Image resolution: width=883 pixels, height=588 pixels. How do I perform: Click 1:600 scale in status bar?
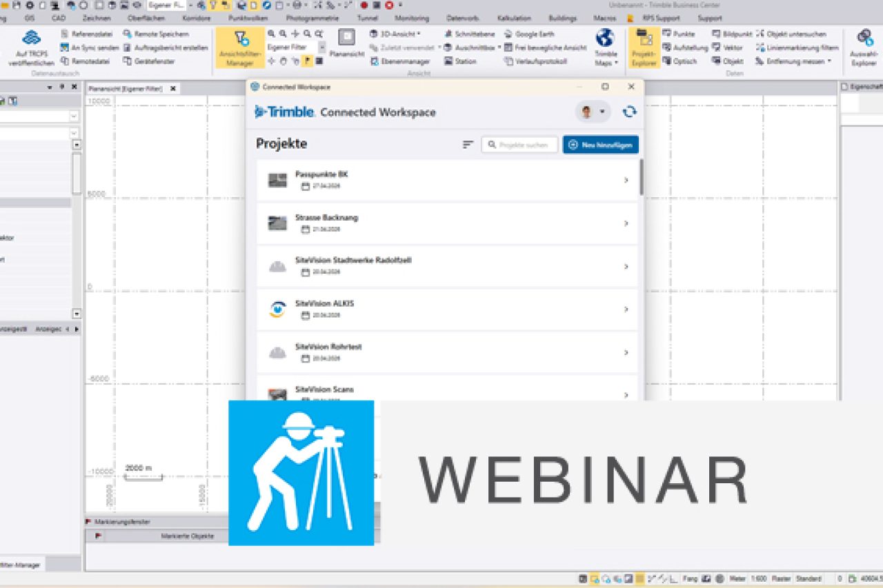point(758,578)
